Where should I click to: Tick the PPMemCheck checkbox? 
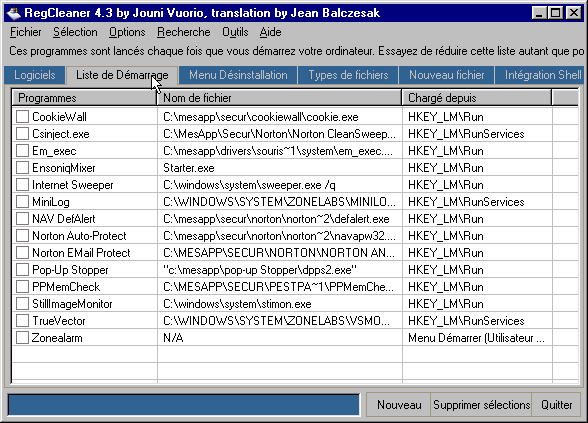point(22,286)
